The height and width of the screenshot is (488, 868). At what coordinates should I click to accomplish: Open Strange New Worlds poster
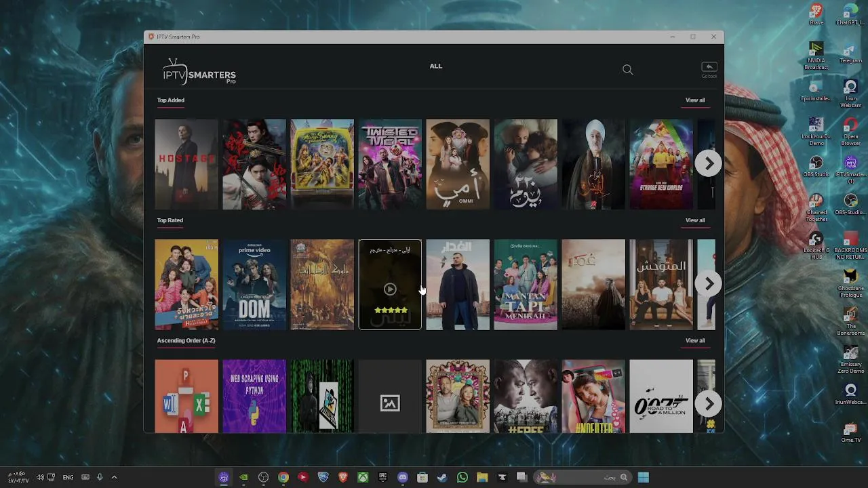[661, 165]
